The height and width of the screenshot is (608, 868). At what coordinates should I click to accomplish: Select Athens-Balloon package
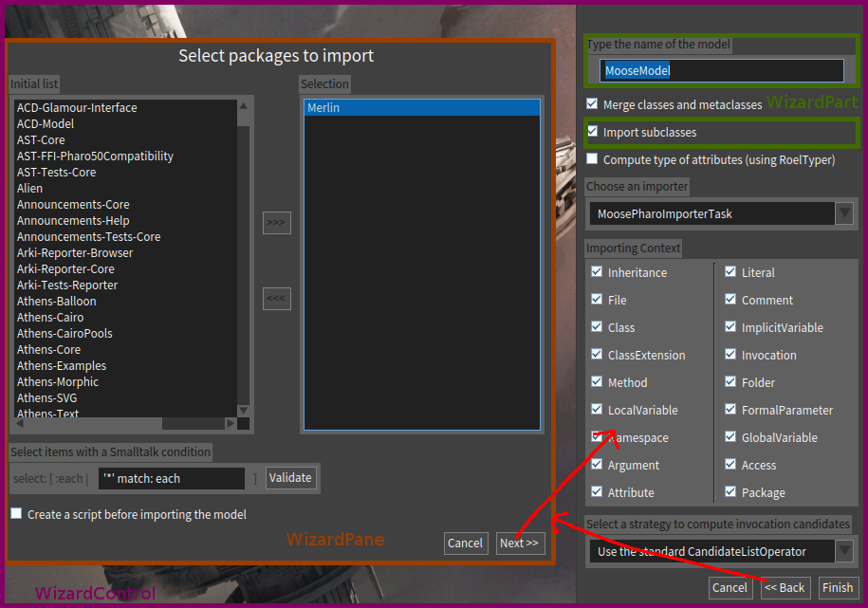(x=125, y=301)
